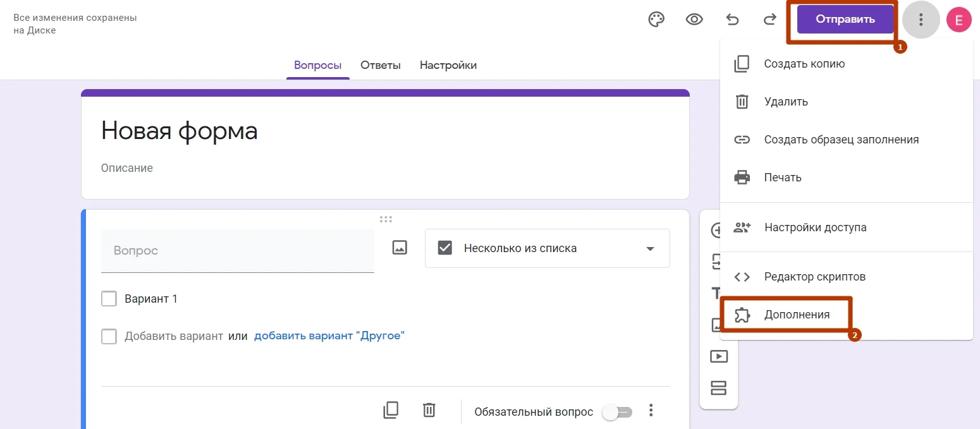Check the "Вариант 1" checkbox
980x429 pixels.
coord(109,299)
